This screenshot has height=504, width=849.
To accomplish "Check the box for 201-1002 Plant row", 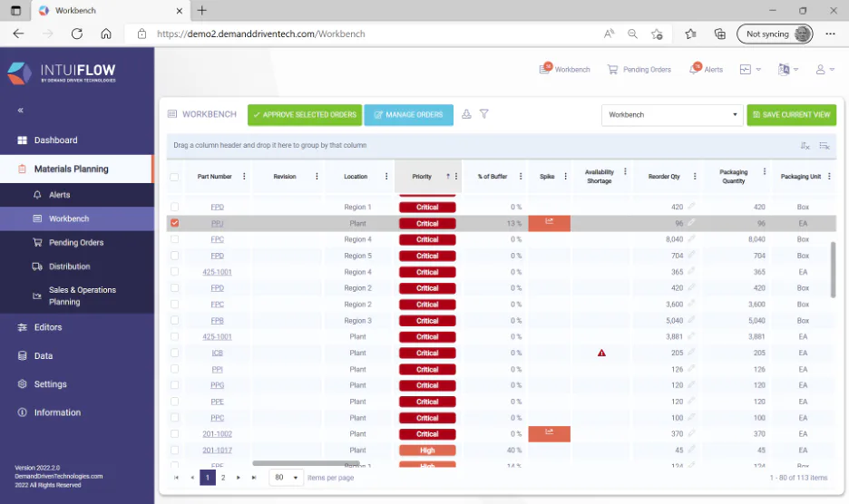I will coord(174,433).
